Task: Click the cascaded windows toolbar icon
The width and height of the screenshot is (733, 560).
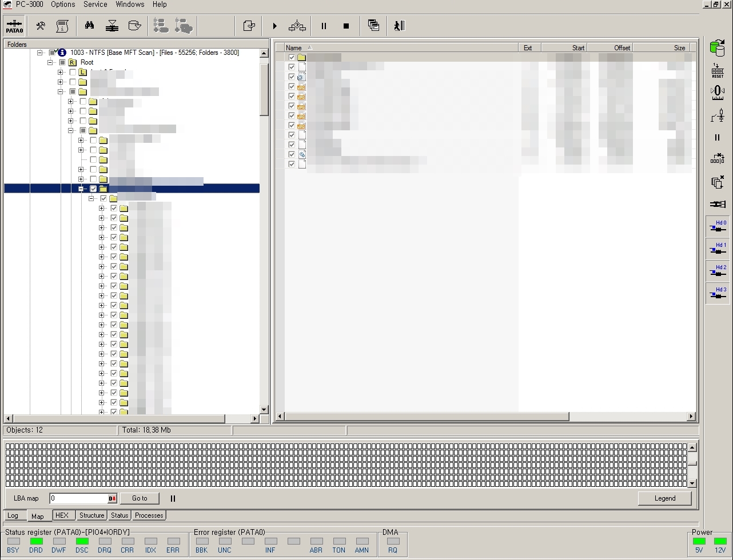Action: tap(373, 26)
